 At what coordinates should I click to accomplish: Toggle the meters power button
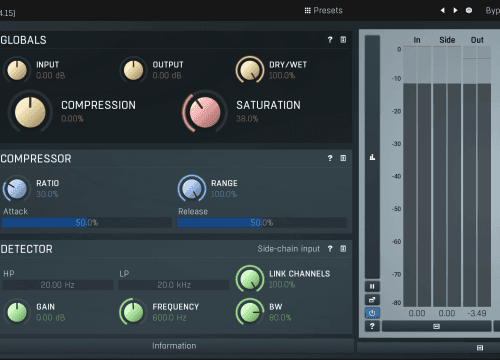(372, 313)
